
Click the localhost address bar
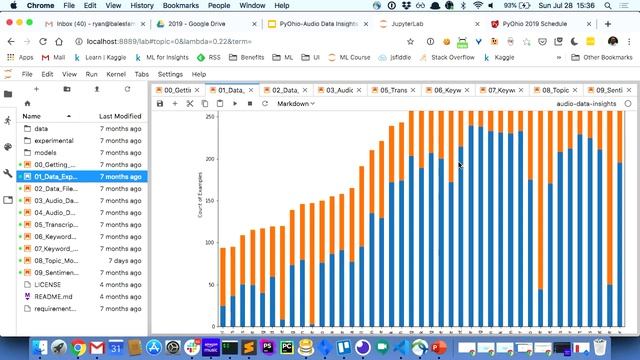pos(241,42)
